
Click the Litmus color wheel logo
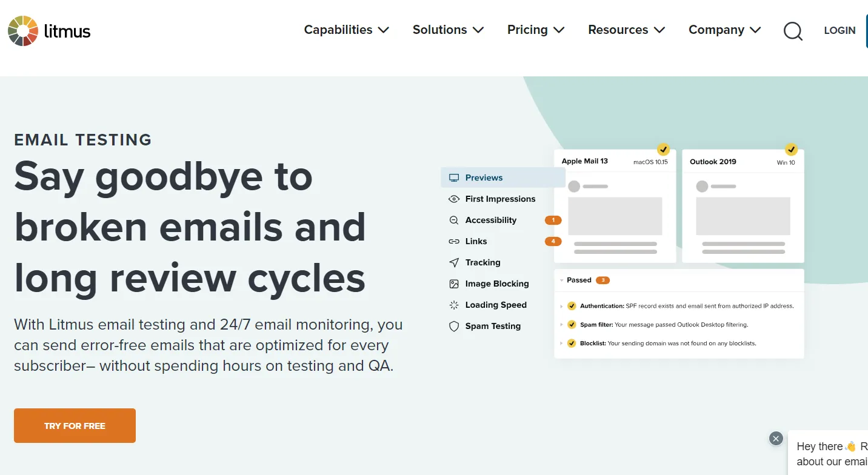[x=23, y=30]
